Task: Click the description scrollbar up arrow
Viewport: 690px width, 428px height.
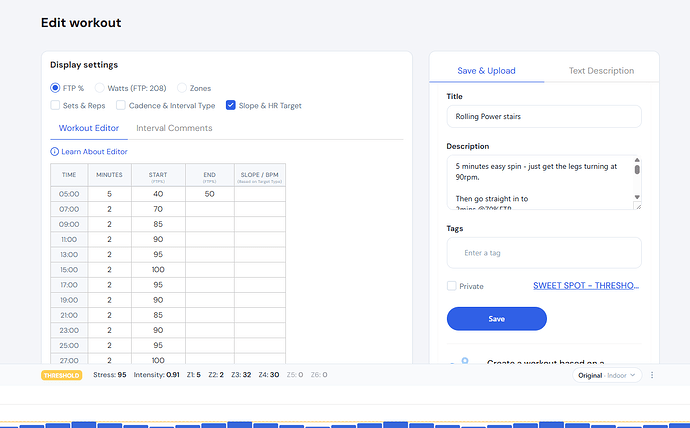Action: 637,160
